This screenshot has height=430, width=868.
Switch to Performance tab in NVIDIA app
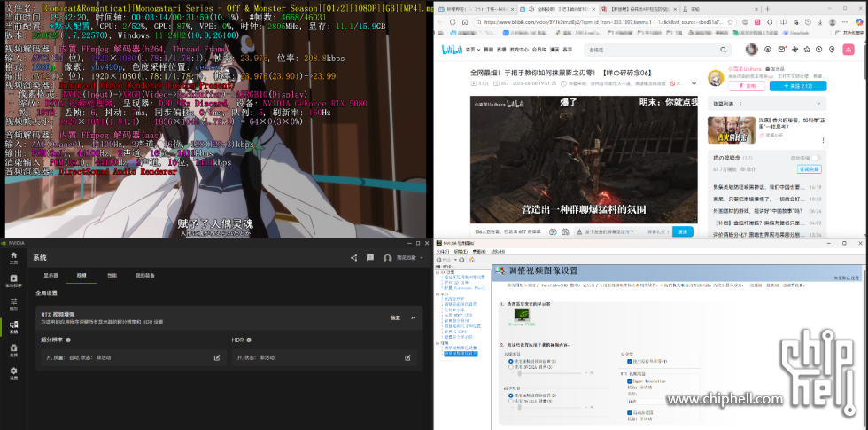(112, 275)
